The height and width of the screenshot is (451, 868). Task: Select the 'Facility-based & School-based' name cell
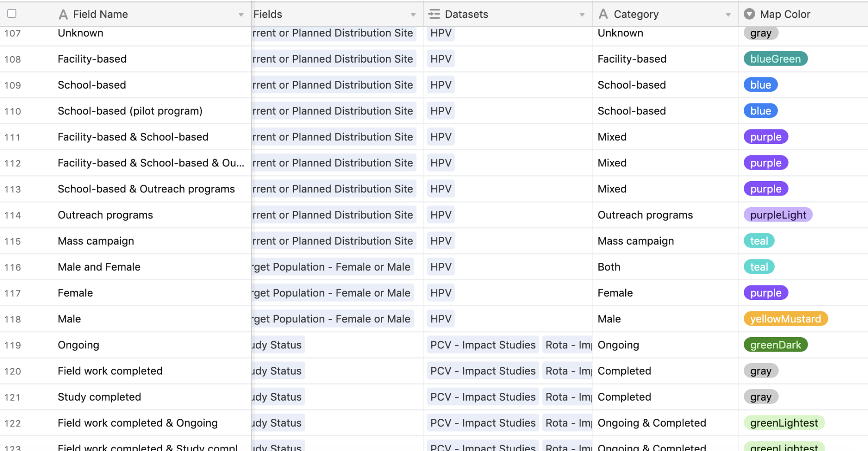[133, 137]
